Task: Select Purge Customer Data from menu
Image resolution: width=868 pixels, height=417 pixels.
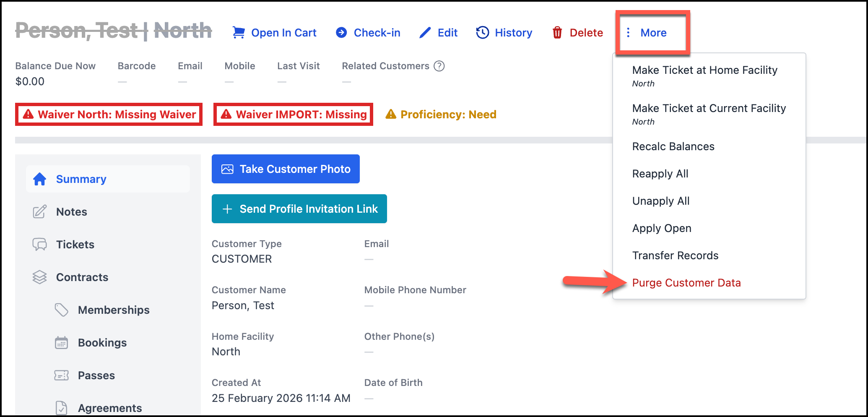Action: (x=686, y=283)
